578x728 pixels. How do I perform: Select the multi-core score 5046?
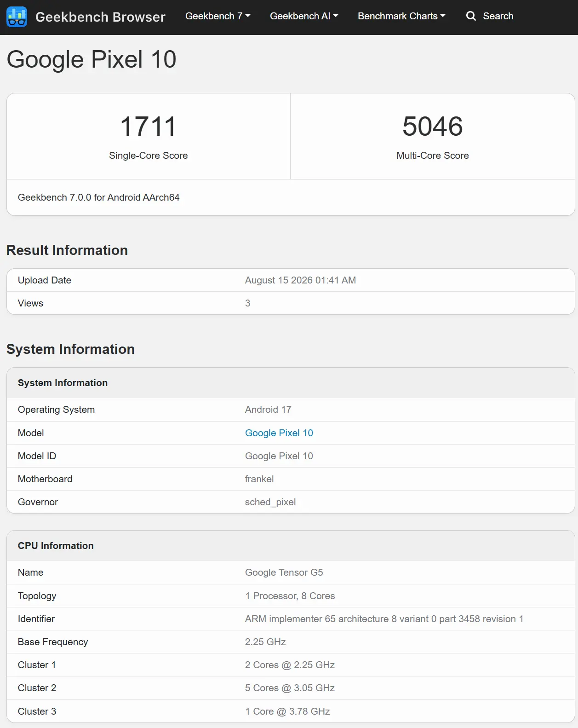pyautogui.click(x=433, y=126)
